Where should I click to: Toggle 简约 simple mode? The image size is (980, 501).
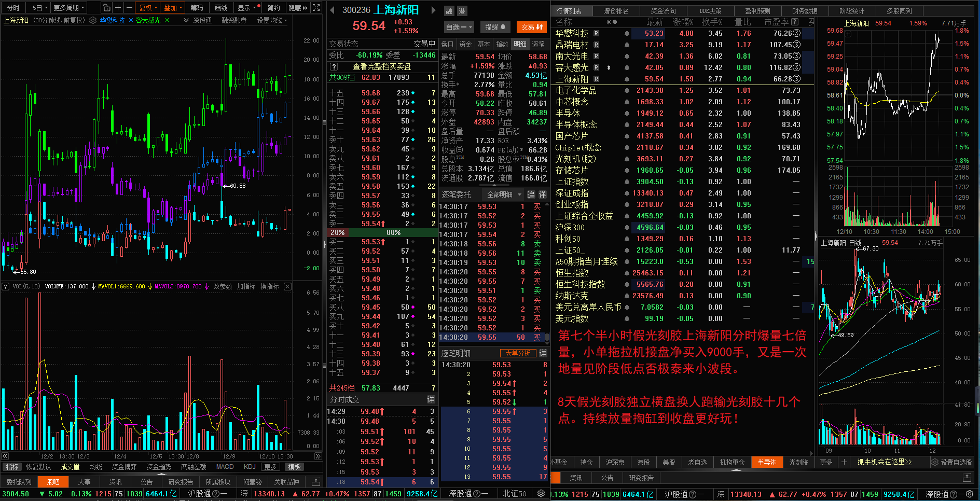tap(273, 8)
